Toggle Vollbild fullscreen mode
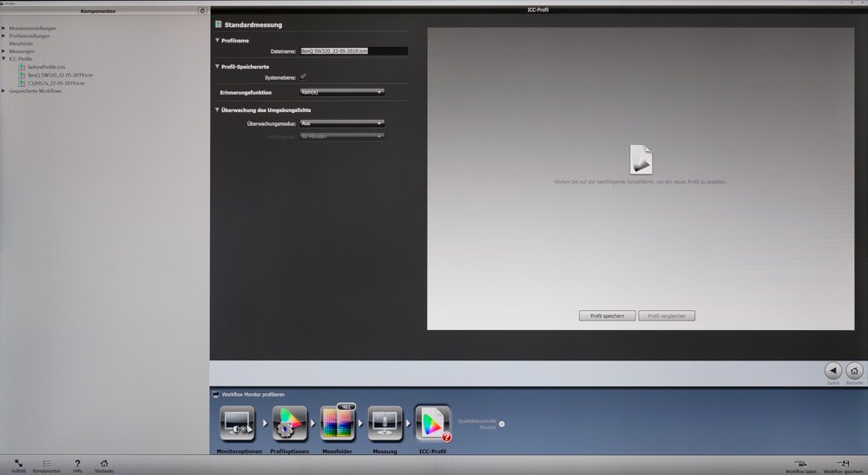Screen dimensions: 868x475 pyautogui.click(x=18, y=464)
